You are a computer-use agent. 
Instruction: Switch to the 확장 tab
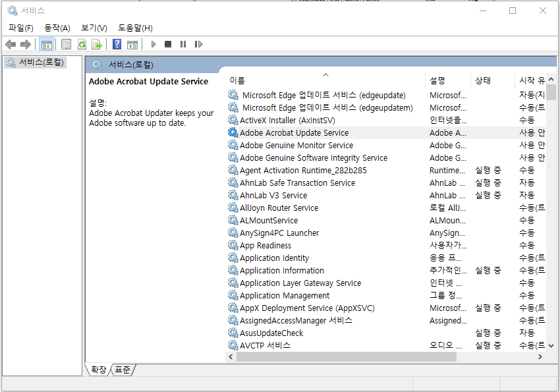(98, 370)
